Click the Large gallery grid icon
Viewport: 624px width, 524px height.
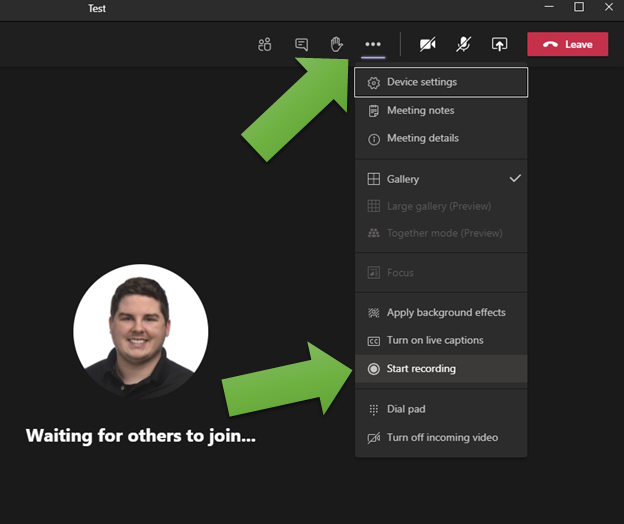tap(374, 206)
